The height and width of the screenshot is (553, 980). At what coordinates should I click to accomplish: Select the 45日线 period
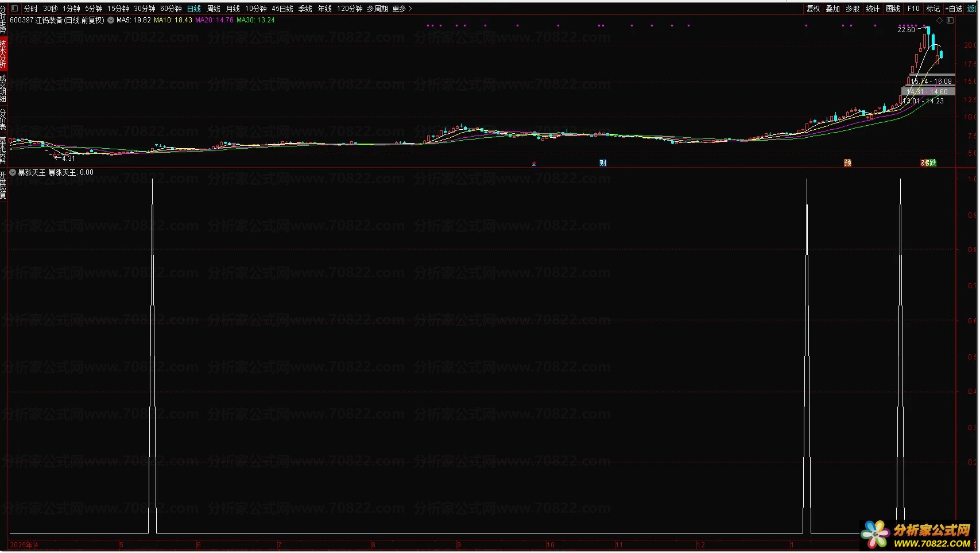[x=282, y=9]
